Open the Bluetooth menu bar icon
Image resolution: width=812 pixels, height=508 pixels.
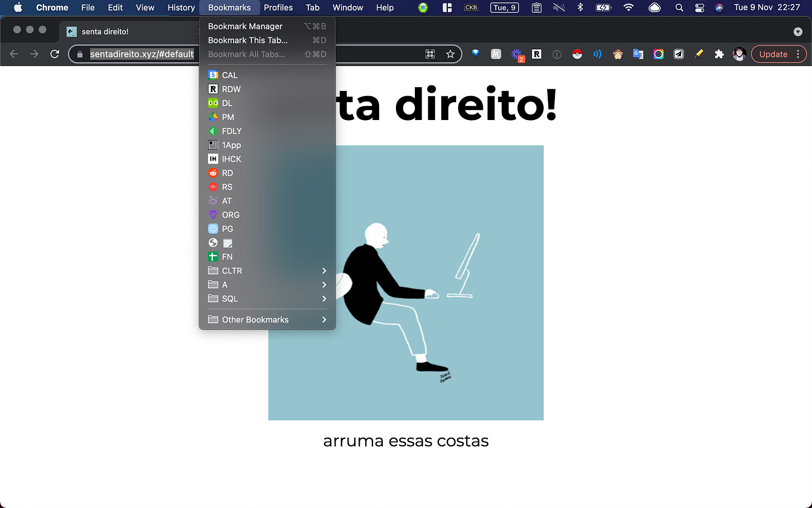point(580,7)
